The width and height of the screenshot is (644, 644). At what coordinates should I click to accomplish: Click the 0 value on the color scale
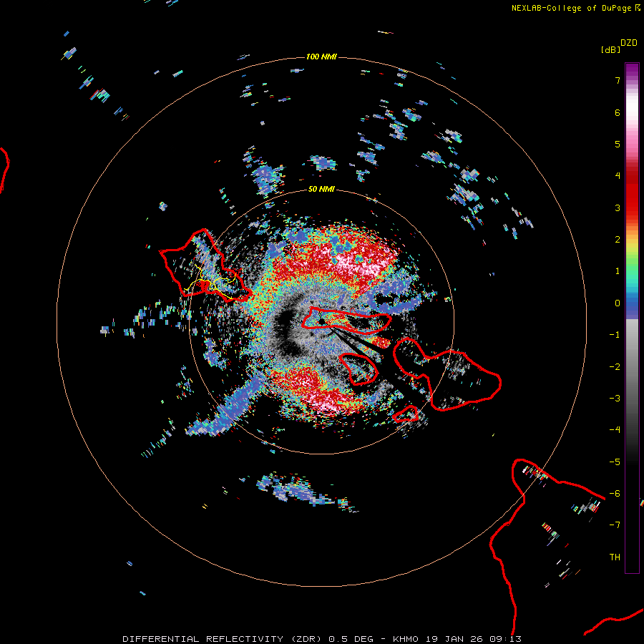coord(618,303)
